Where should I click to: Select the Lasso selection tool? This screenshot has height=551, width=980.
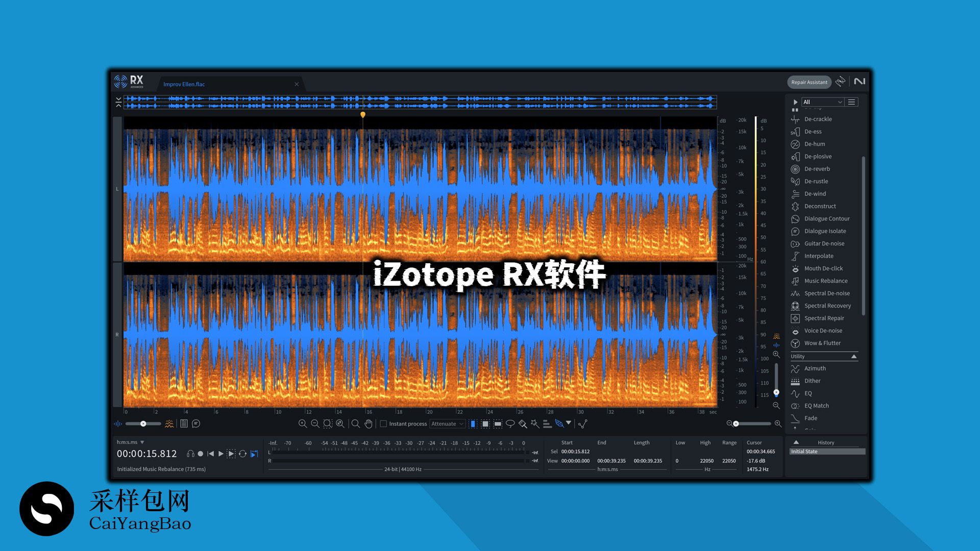[x=510, y=424]
